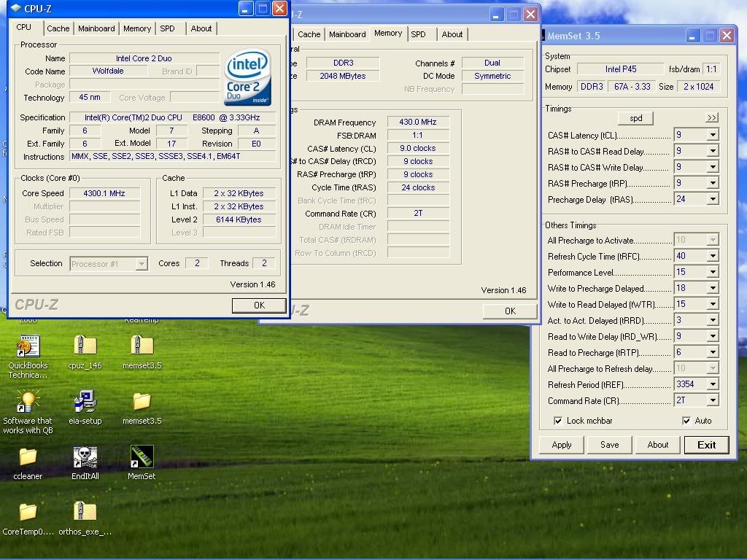Toggle the Auto checkbox in MemSet
747x560 pixels.
point(686,421)
